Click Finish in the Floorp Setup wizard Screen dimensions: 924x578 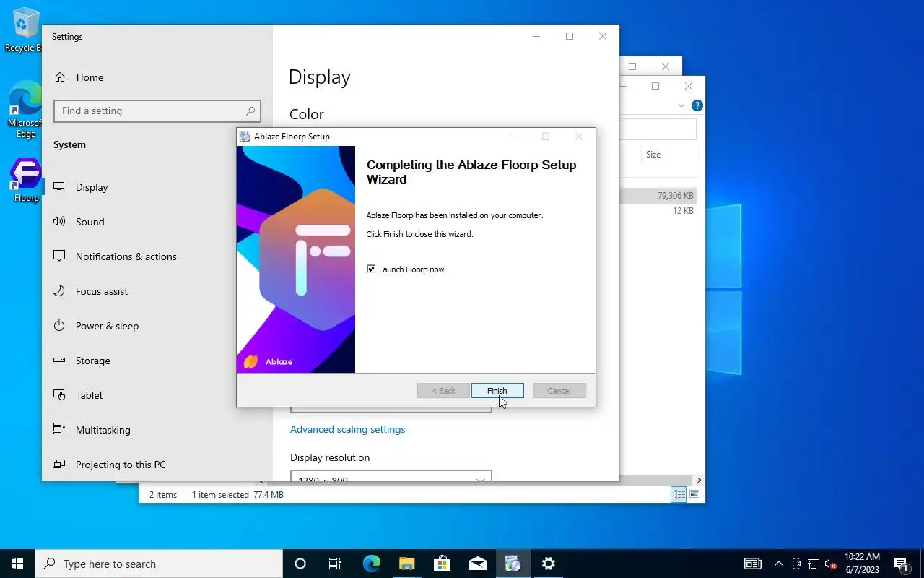pos(497,391)
